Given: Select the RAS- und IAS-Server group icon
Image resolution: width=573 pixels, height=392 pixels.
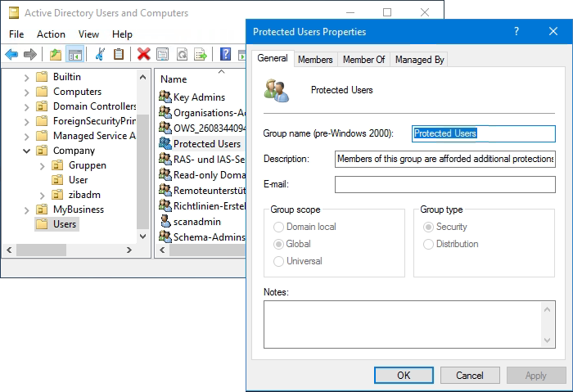Looking at the screenshot, I should coord(165,159).
